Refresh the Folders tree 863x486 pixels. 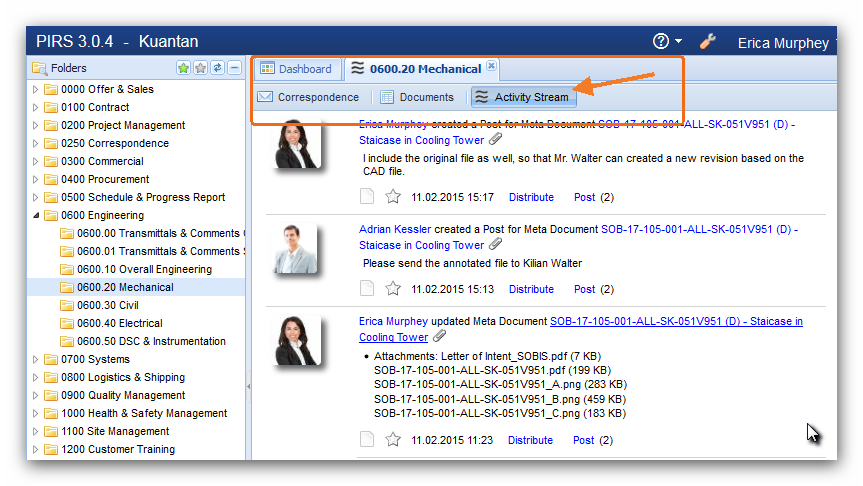coord(217,68)
